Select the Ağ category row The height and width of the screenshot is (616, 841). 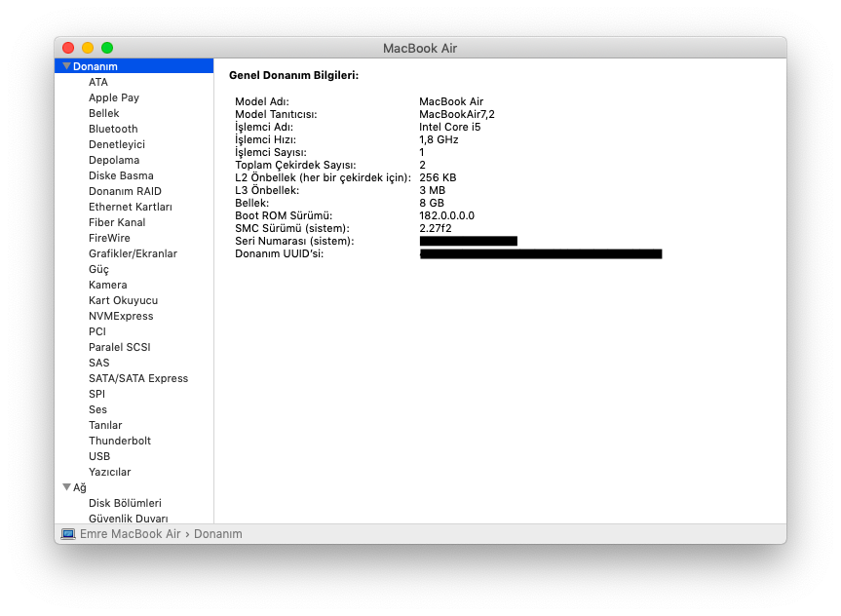[x=134, y=487]
